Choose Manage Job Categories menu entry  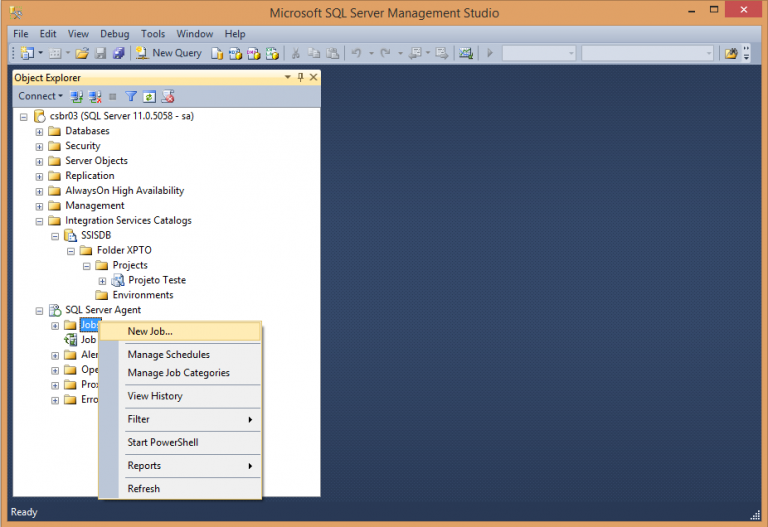point(180,373)
